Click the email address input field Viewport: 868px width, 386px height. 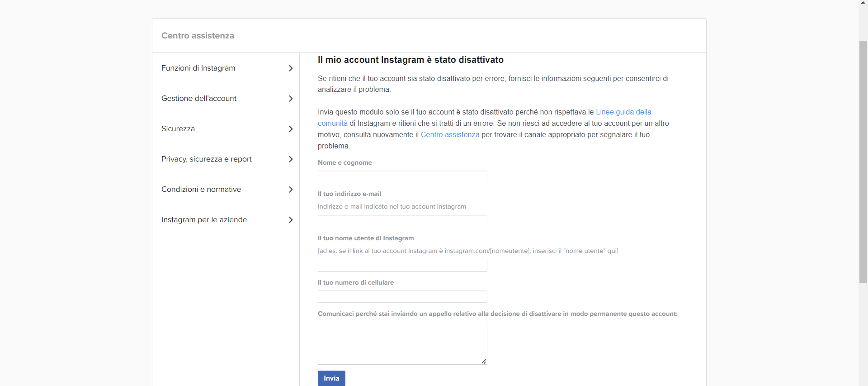coord(402,221)
